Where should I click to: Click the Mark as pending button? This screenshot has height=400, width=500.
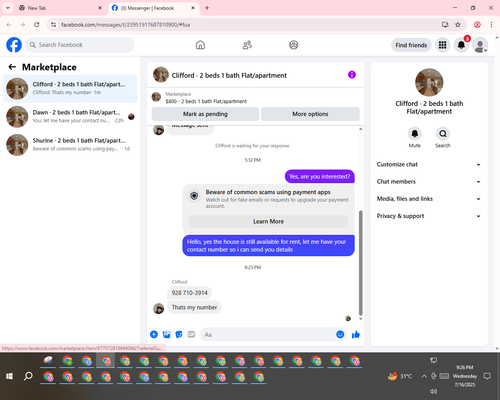pyautogui.click(x=205, y=114)
